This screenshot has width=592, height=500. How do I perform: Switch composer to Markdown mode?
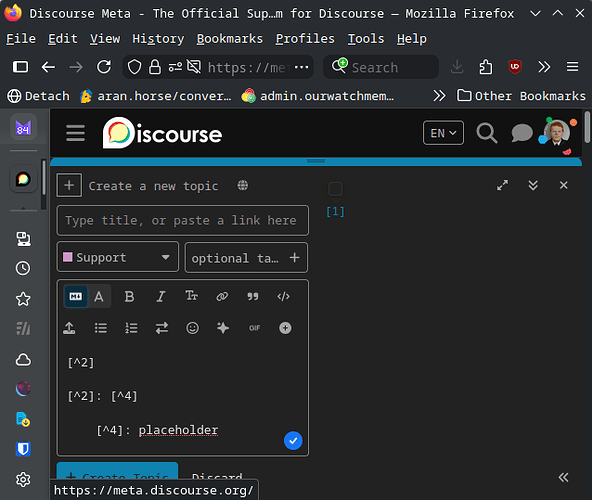(76, 296)
